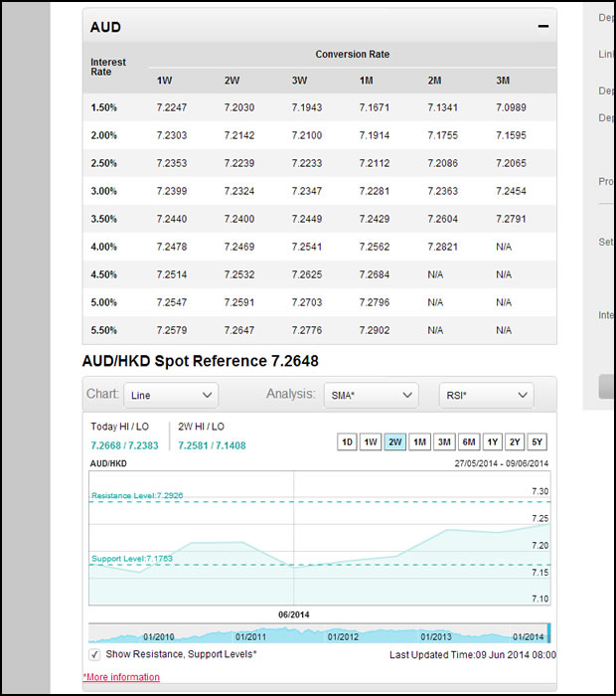Click the 3.00% 1M rate 7.2281

375,191
